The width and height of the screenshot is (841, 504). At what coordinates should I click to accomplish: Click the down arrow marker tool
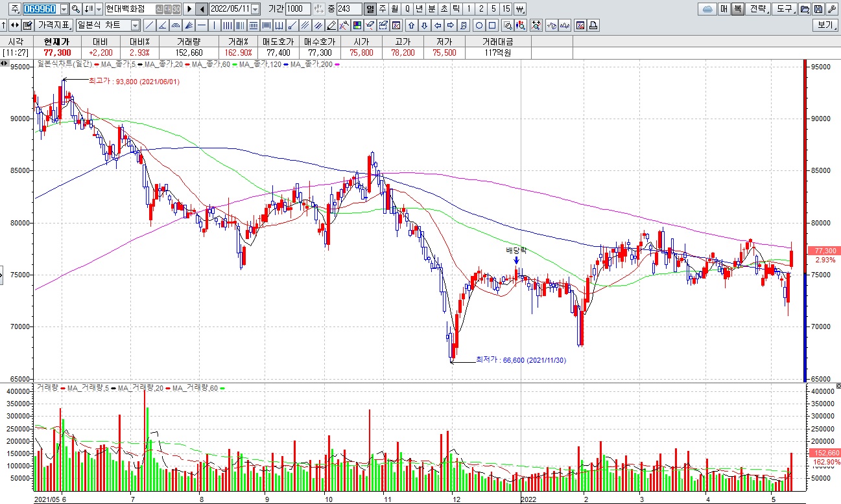[425, 25]
